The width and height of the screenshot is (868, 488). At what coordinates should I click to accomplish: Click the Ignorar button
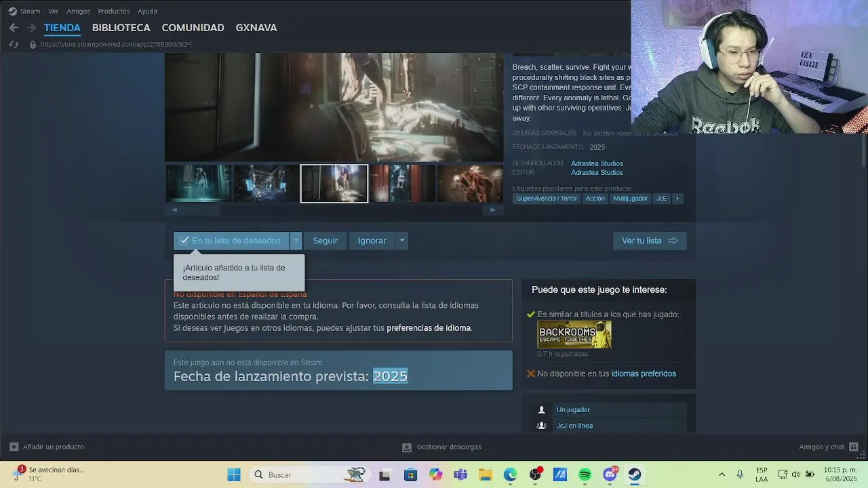pos(372,241)
